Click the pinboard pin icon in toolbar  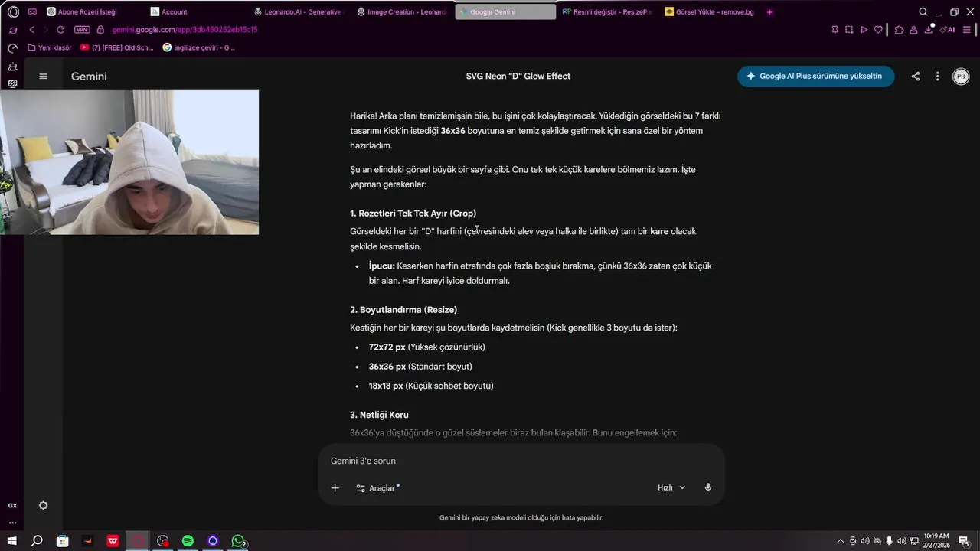pyautogui.click(x=835, y=30)
